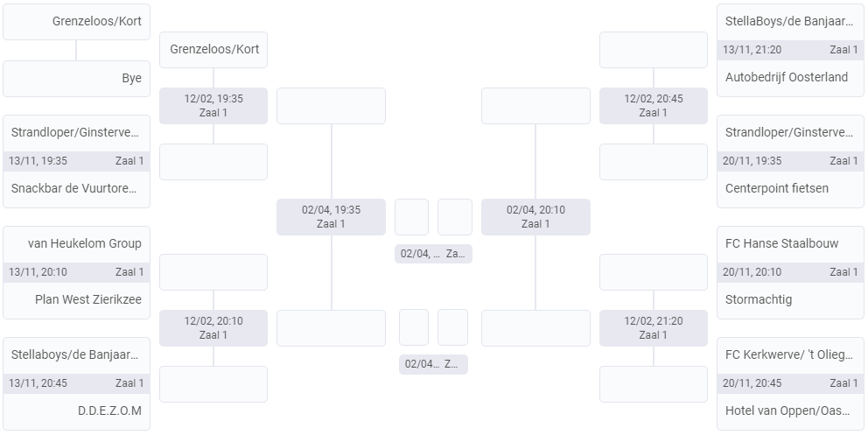The width and height of the screenshot is (868, 435).
Task: Open the 20/11, 19:35 match info
Action: 790,161
